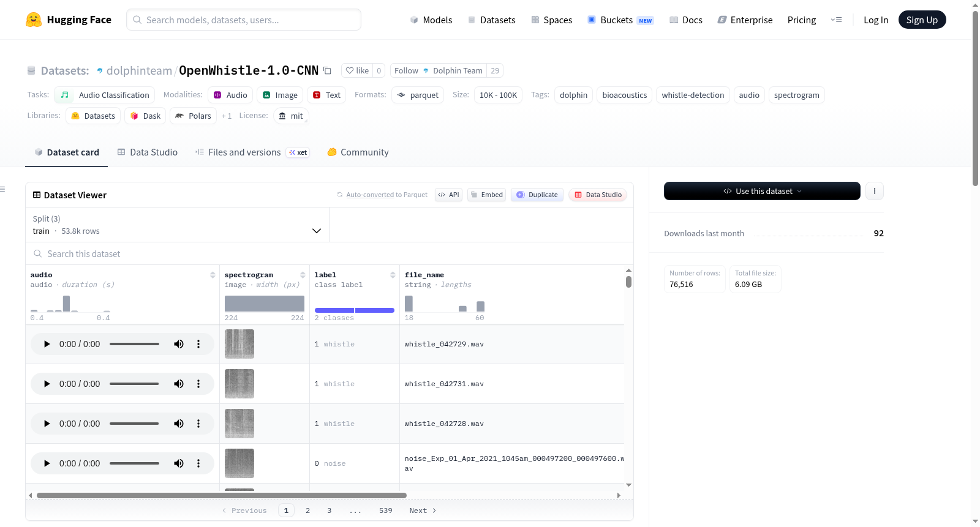This screenshot has width=980, height=527.
Task: Open the additional navigation menu icon
Action: point(836,20)
